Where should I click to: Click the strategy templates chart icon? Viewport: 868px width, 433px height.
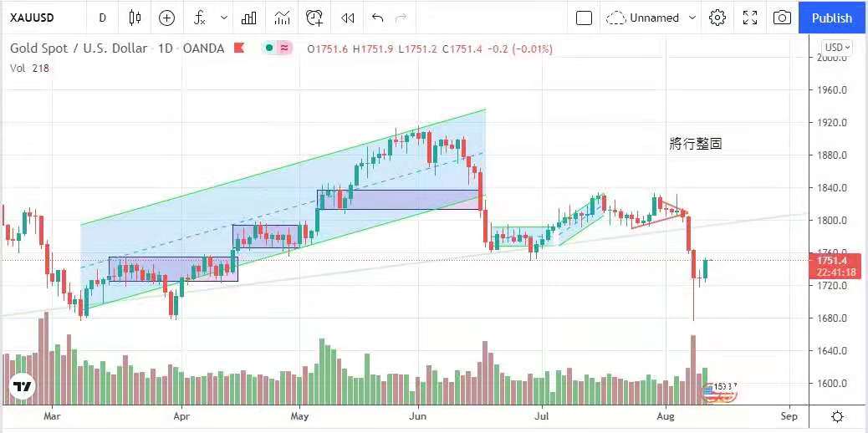point(282,18)
